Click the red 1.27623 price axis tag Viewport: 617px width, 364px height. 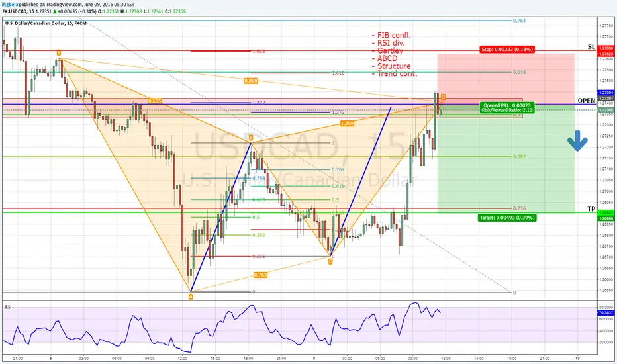pyautogui.click(x=606, y=54)
